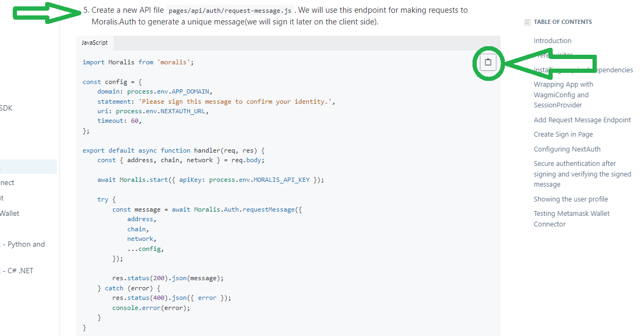Go to Testing Metamask Wallet Connector
The image size is (644, 336).
pos(572,219)
